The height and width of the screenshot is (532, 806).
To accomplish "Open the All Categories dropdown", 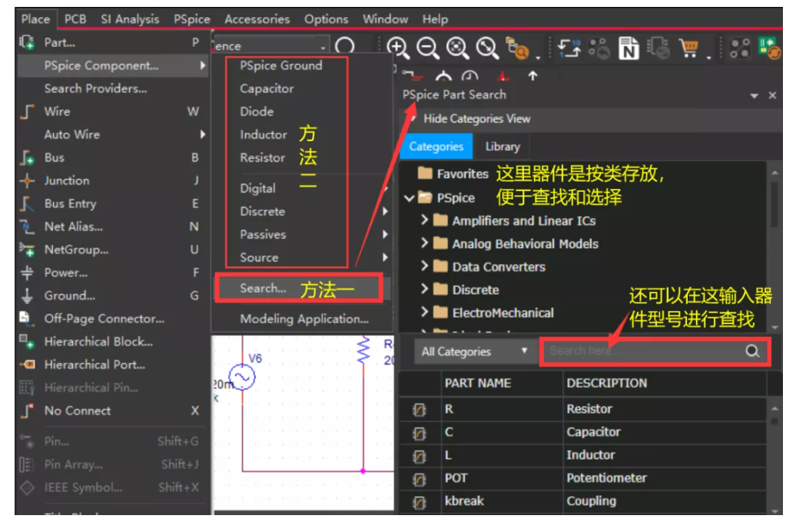I will coord(474,352).
